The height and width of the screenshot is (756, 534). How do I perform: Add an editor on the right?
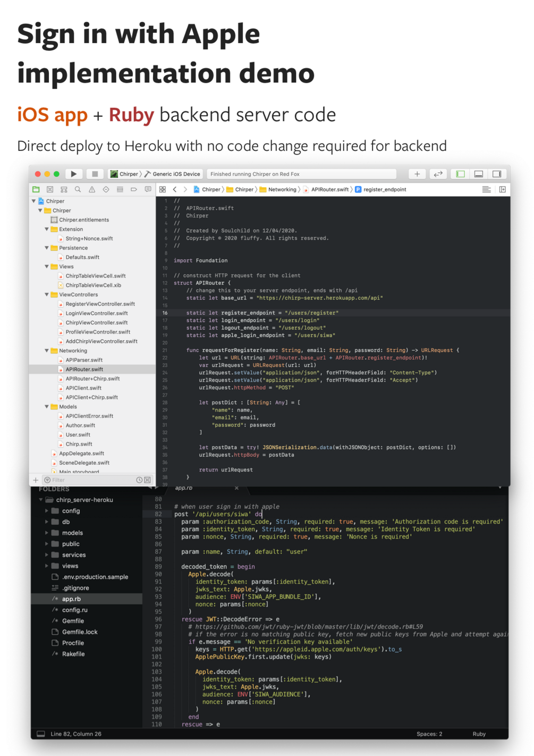[502, 189]
